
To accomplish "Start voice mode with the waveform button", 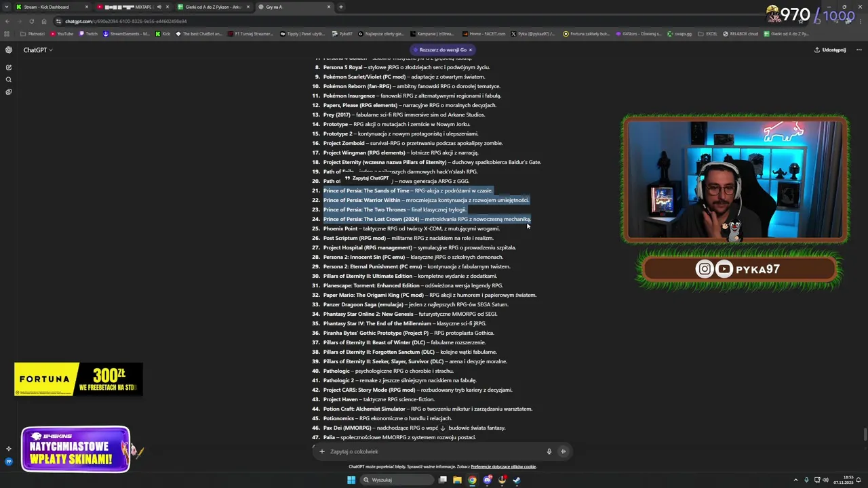I will [x=563, y=451].
